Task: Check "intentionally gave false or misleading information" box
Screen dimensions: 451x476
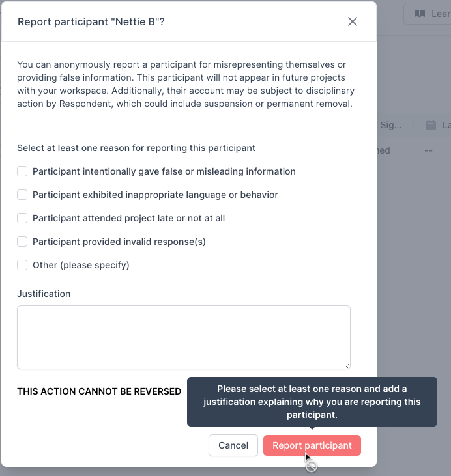Action: pyautogui.click(x=22, y=171)
